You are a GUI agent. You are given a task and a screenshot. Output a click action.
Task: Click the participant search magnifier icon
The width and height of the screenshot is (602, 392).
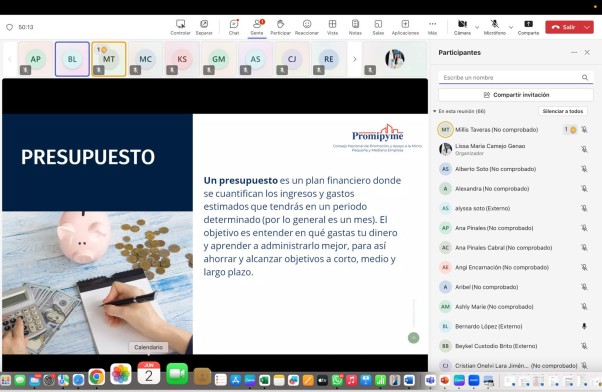(x=585, y=78)
